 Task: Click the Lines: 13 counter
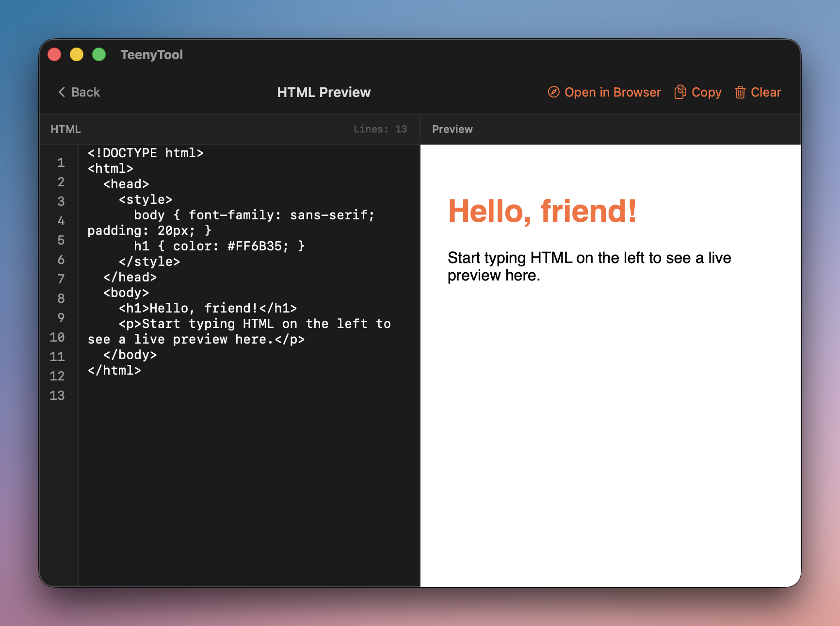coord(381,129)
